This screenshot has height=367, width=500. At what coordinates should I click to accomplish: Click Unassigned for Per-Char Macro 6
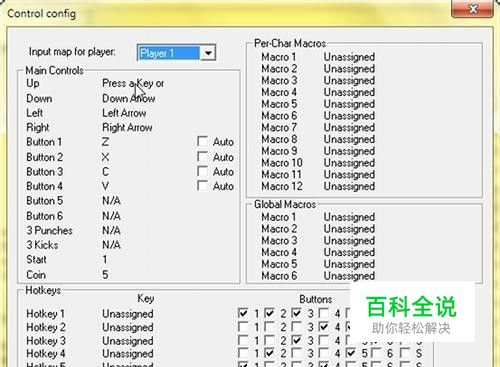(x=349, y=116)
